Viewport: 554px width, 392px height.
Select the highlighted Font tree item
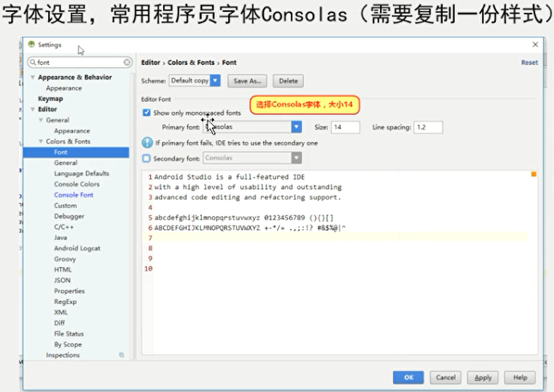click(76, 152)
